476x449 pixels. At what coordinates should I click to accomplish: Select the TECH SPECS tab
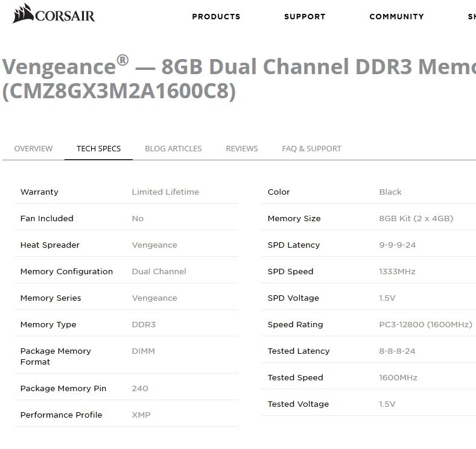coord(98,148)
